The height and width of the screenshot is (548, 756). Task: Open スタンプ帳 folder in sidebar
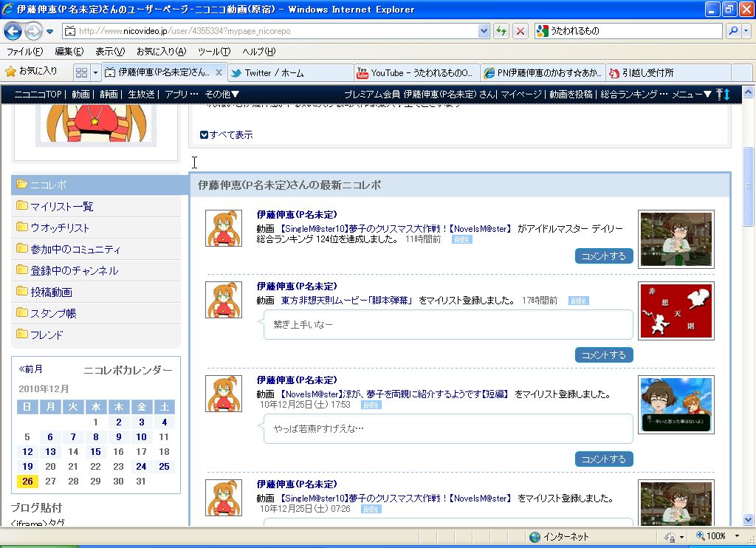tap(96, 314)
